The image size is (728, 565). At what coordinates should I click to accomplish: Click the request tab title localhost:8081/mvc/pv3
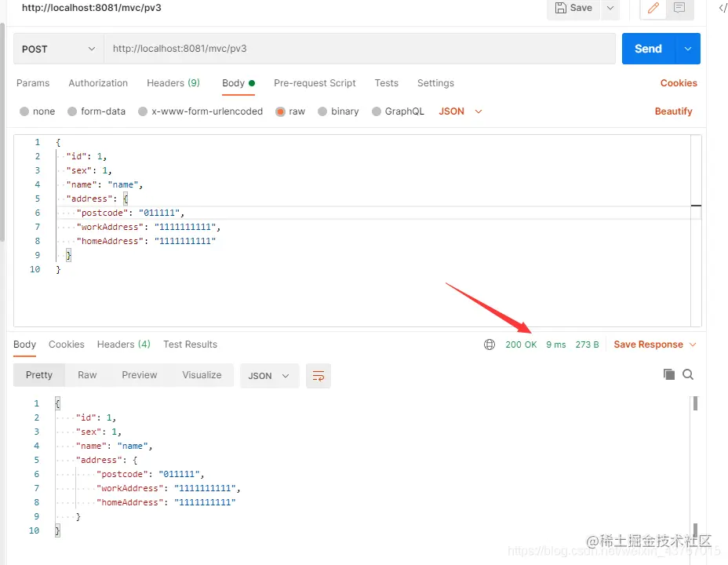[92, 8]
